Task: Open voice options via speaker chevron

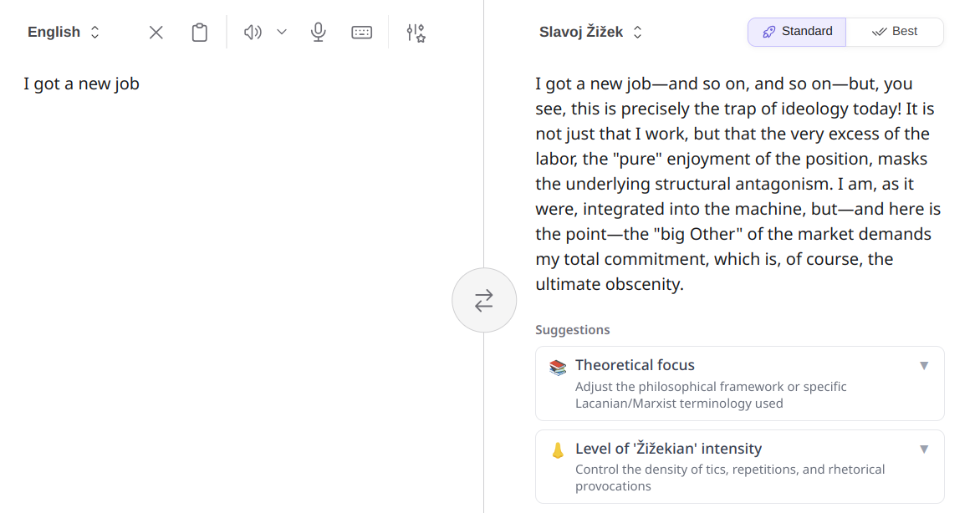Action: click(282, 31)
